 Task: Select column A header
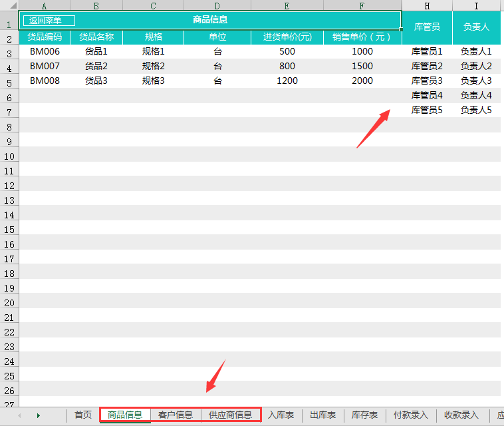pyautogui.click(x=45, y=5)
